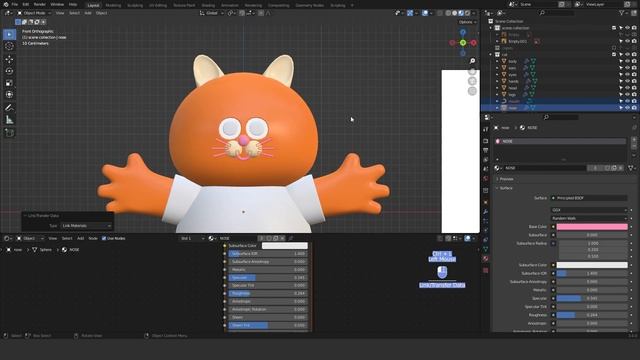Open the viewport Select menu

click(74, 13)
